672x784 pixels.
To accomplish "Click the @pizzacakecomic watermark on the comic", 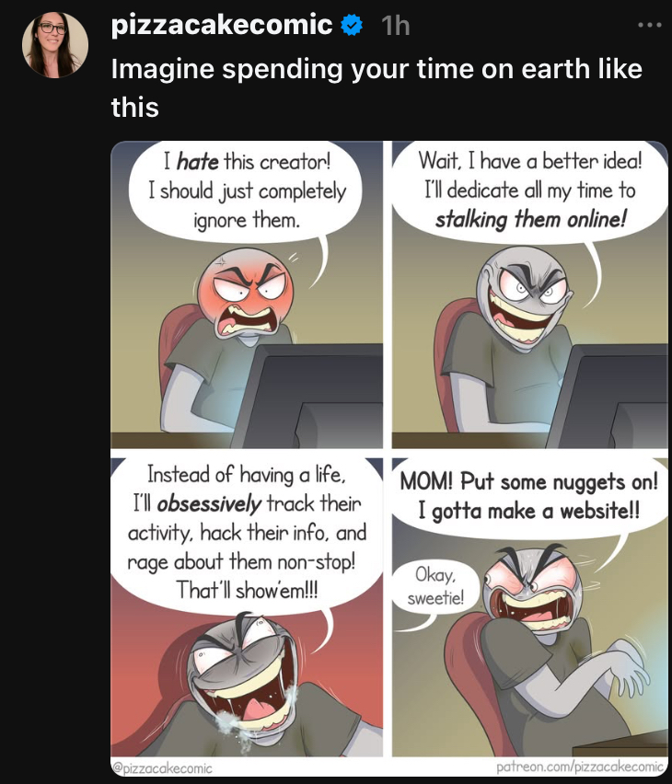I will click(163, 768).
